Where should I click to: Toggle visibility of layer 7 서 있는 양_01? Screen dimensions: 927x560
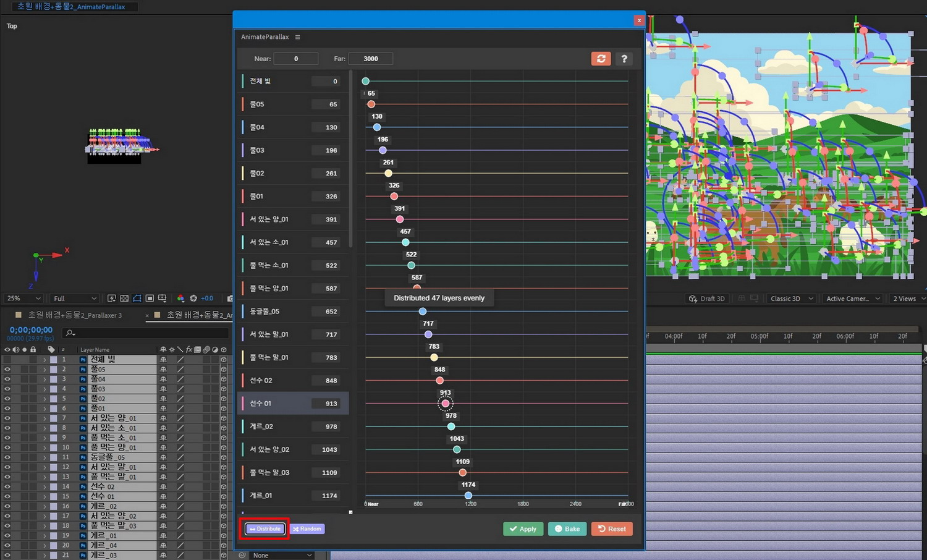[7, 418]
